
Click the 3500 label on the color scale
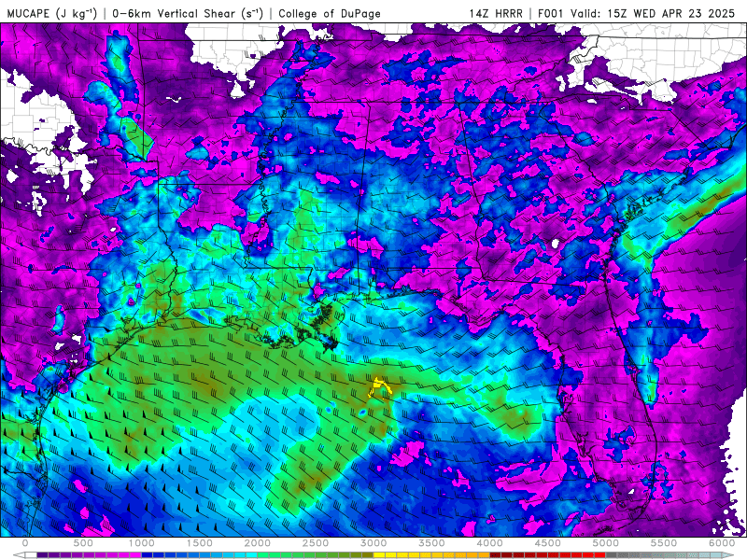(431, 543)
